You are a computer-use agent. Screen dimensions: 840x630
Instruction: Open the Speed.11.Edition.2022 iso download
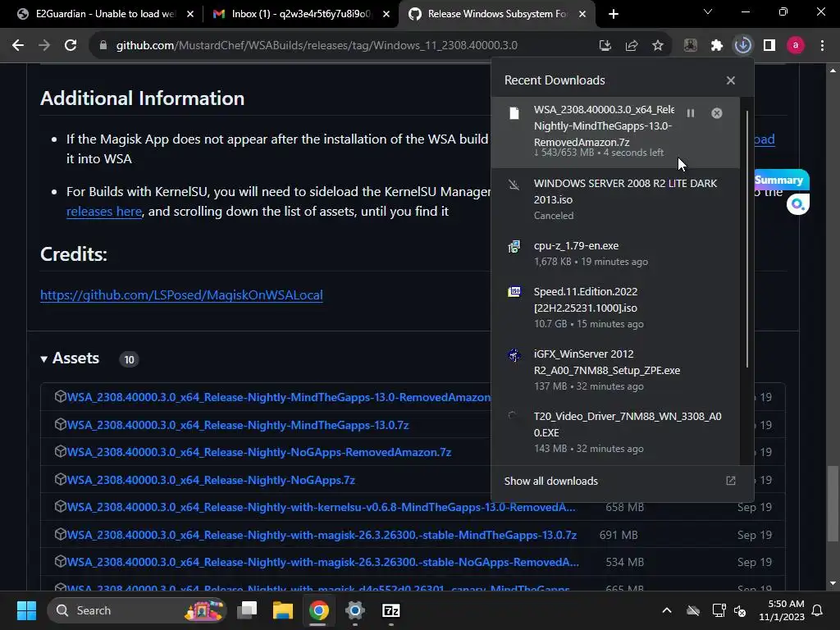[615, 308]
